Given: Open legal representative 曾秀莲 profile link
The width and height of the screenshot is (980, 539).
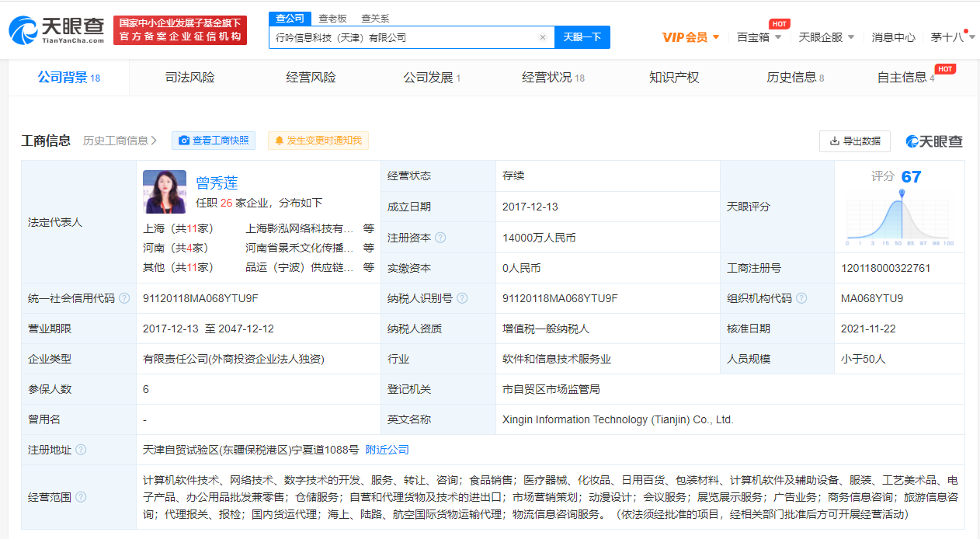Looking at the screenshot, I should [x=217, y=183].
